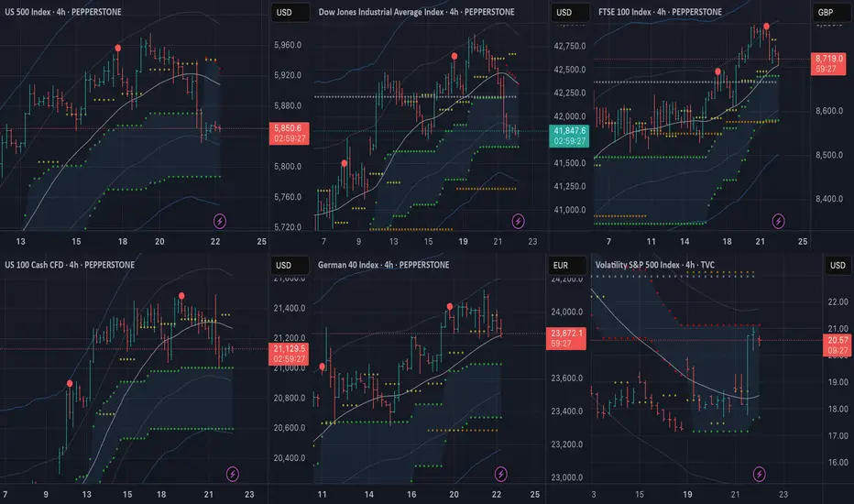Click the Volatility S&P 500 Index title
This screenshot has height=504, width=854.
point(654,265)
